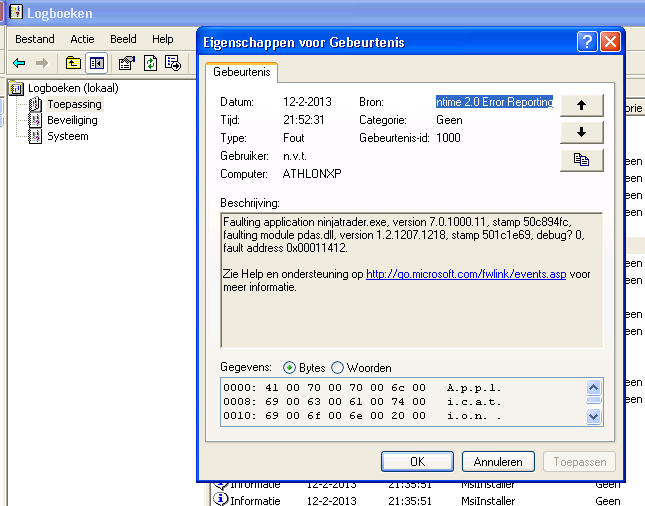The width and height of the screenshot is (645, 506).
Task: Click the Annuleren button
Action: pyautogui.click(x=498, y=462)
